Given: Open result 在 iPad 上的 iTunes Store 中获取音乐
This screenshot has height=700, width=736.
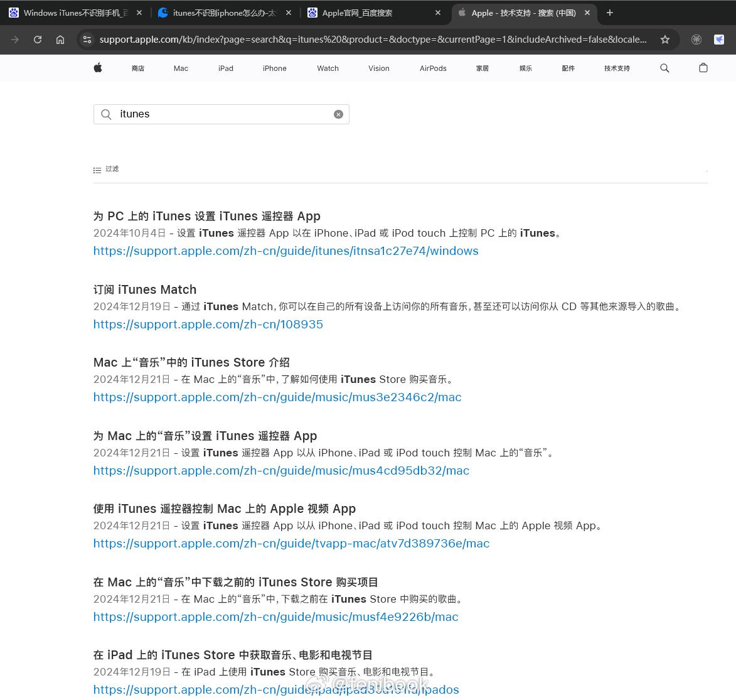Looking at the screenshot, I should (x=233, y=655).
